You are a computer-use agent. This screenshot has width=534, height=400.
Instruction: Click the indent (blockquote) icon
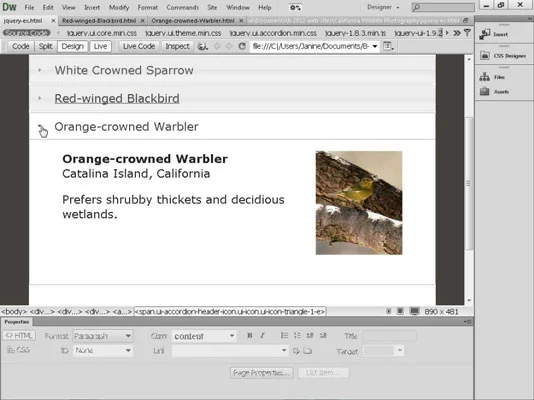[323, 336]
